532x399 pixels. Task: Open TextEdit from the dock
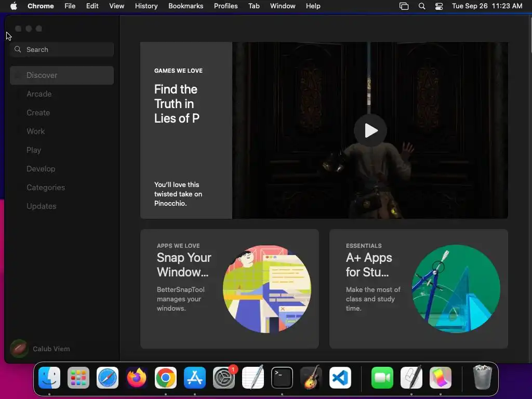pos(253,378)
